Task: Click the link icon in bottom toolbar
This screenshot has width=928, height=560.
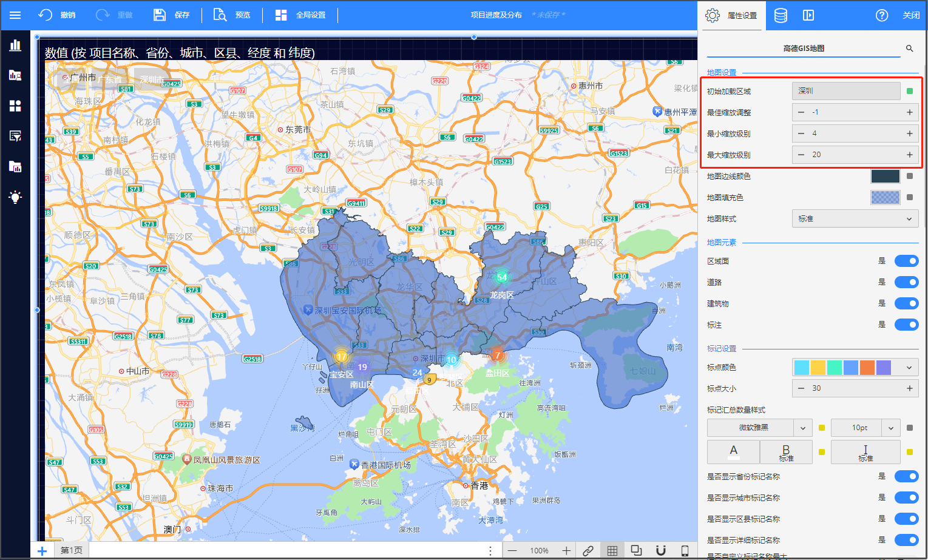Action: click(588, 550)
